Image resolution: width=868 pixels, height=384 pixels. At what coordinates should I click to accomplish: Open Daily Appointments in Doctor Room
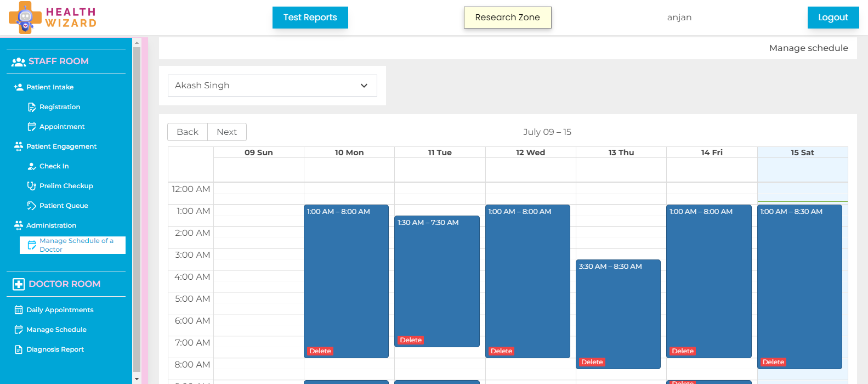click(60, 310)
